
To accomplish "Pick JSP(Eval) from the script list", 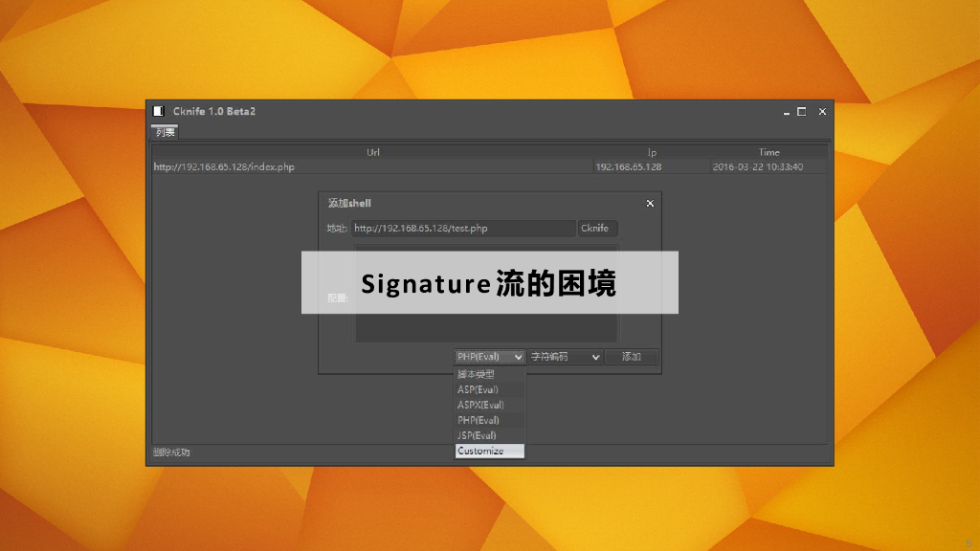I will coord(489,435).
